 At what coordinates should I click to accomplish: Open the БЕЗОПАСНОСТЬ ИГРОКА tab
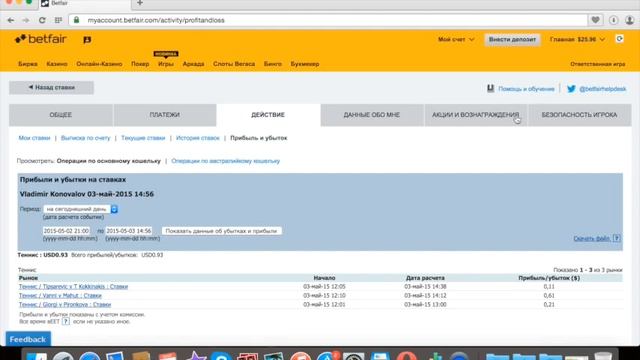tap(579, 115)
